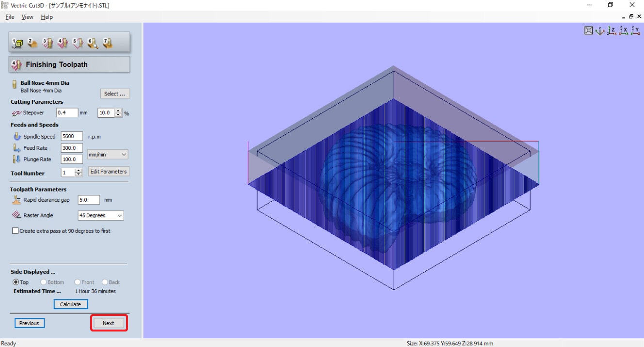Switch to isometric view icon

(600, 31)
